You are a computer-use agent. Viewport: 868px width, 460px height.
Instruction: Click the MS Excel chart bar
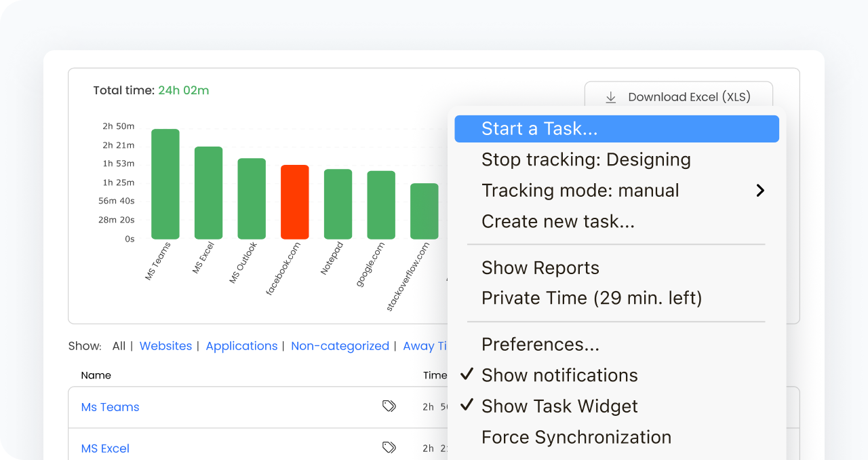(x=209, y=193)
